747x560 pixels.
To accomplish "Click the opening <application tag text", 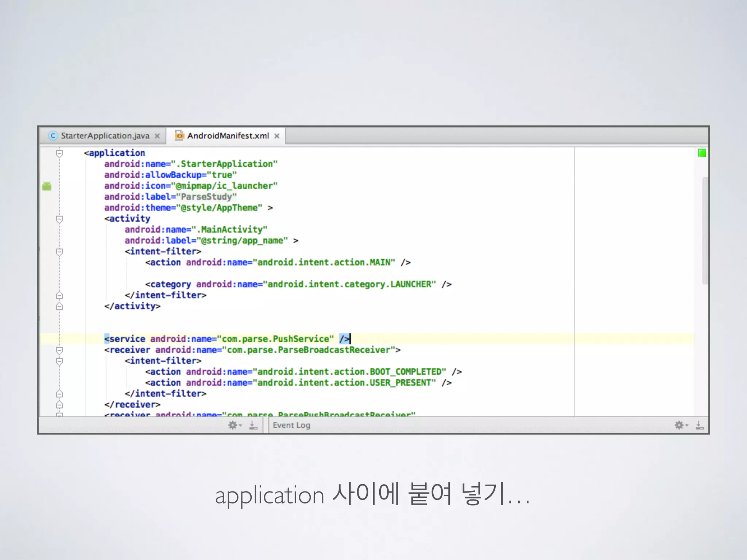I will [x=115, y=153].
